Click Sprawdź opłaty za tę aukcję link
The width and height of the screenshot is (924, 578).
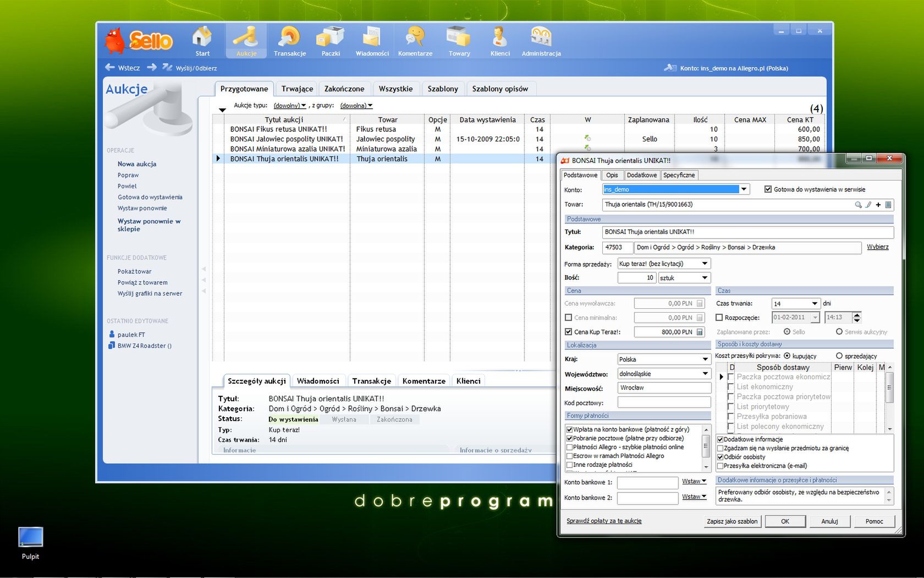pos(604,521)
